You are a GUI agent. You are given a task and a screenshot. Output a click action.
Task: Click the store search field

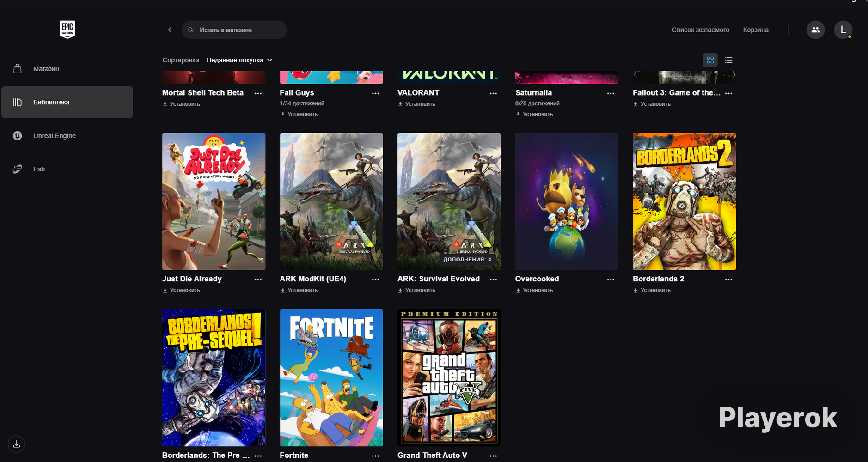234,30
